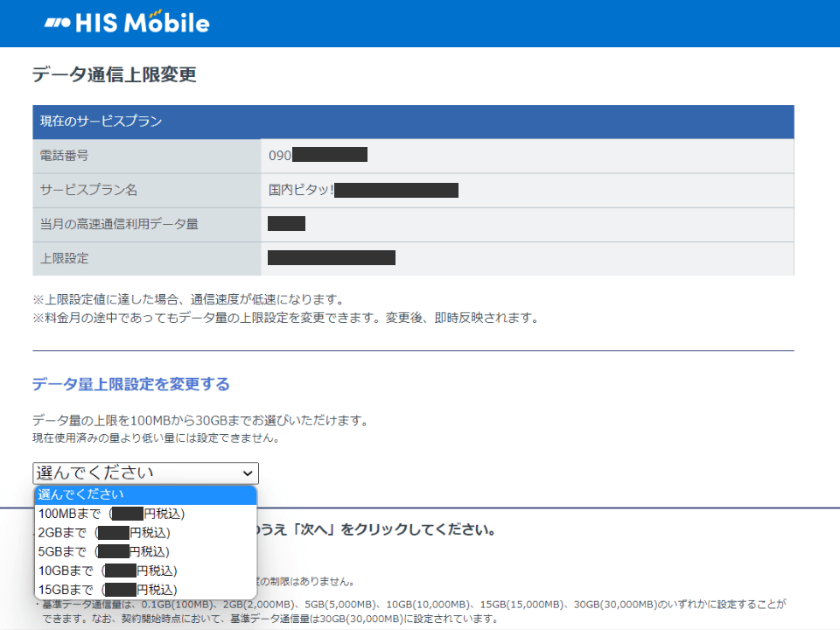
Task: Click the note about 即時反映されます
Action: pyautogui.click(x=286, y=318)
